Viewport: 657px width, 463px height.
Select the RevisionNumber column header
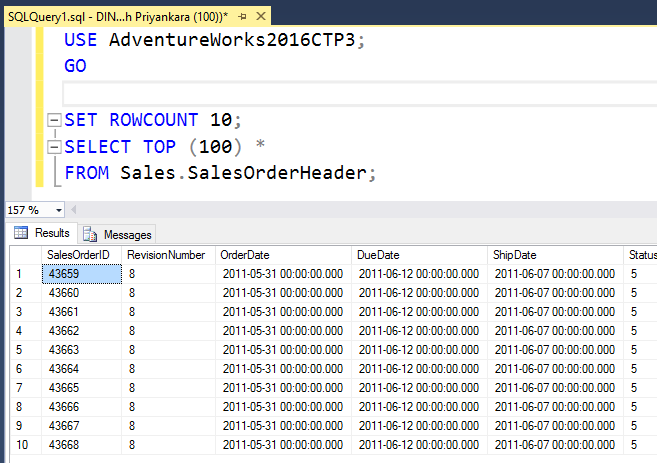click(168, 255)
